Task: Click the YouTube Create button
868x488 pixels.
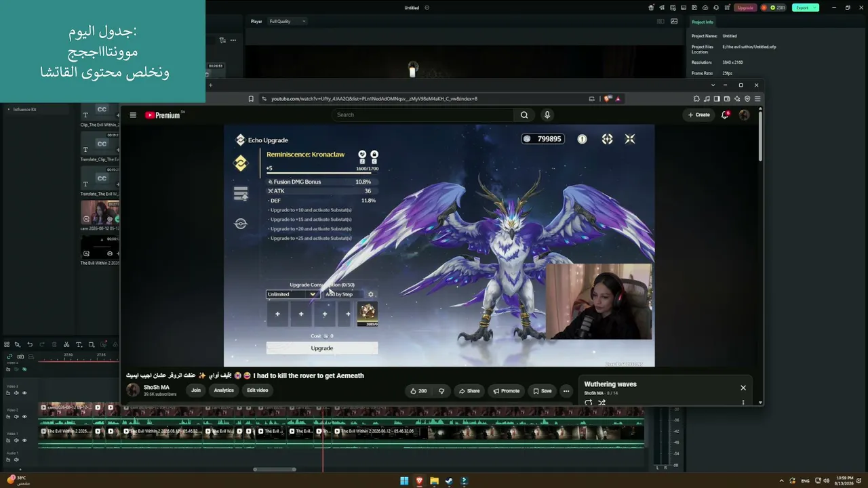Action: click(699, 115)
